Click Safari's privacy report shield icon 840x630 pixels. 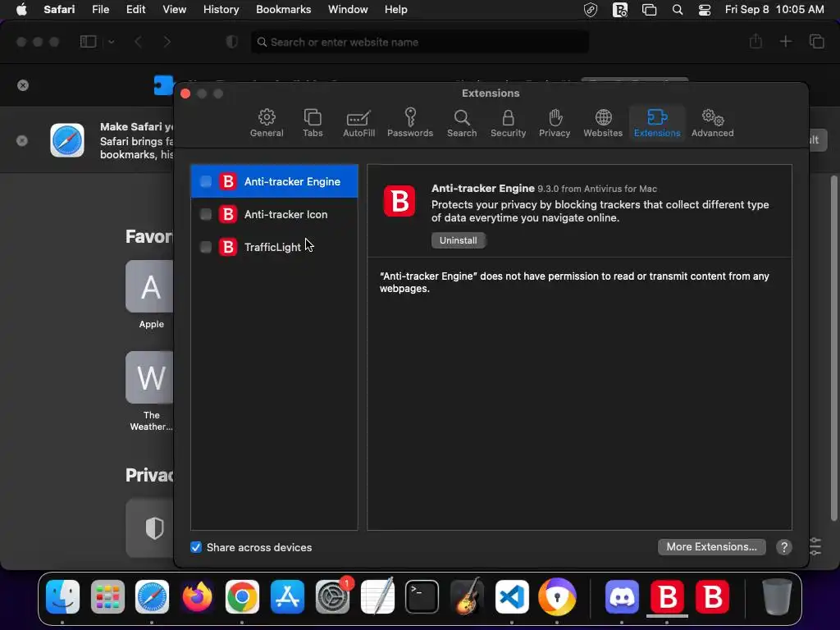tap(231, 42)
